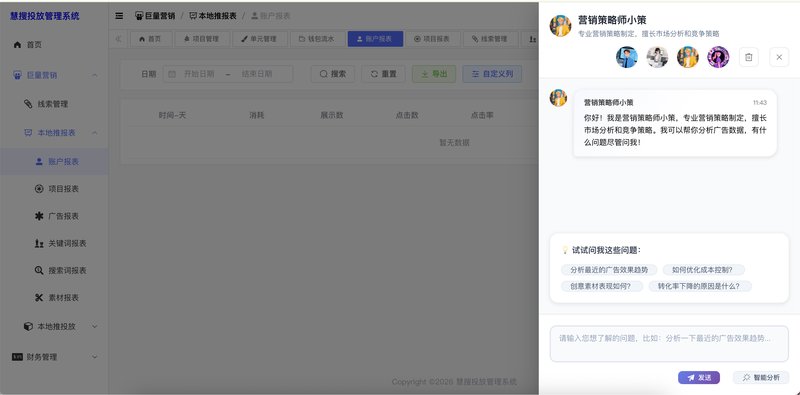Switch to the gray photo assistant avatar
800x395 pixels.
[x=657, y=57]
